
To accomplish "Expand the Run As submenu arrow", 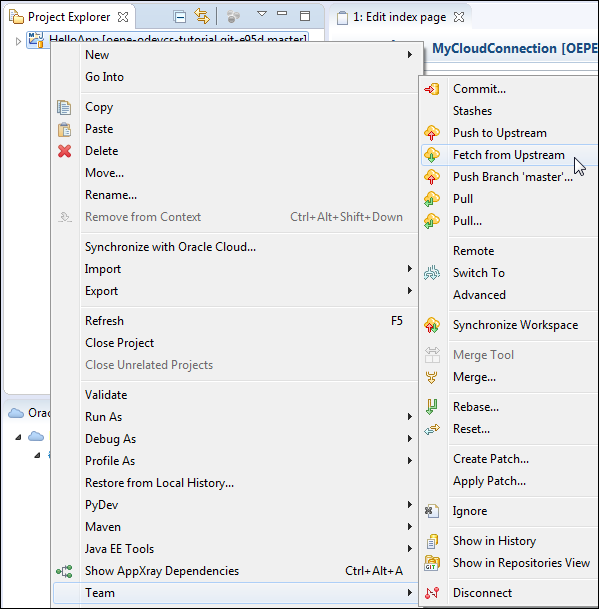I will [409, 417].
